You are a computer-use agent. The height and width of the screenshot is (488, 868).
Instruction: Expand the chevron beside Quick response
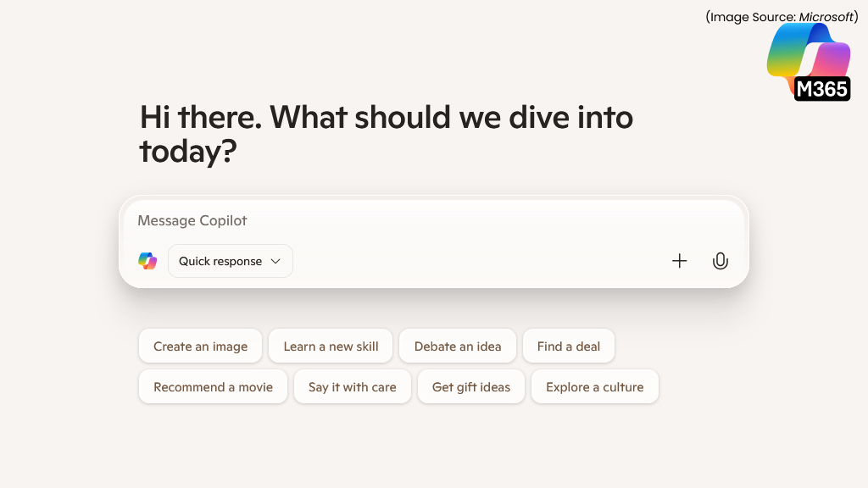(275, 261)
